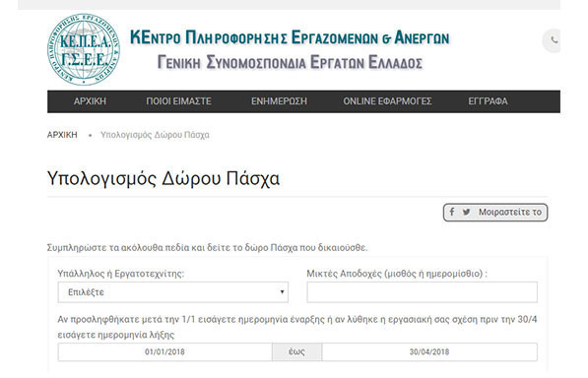This screenshot has width=588, height=378.
Task: Click the Μοιραστείτε το share button
Action: [495, 213]
